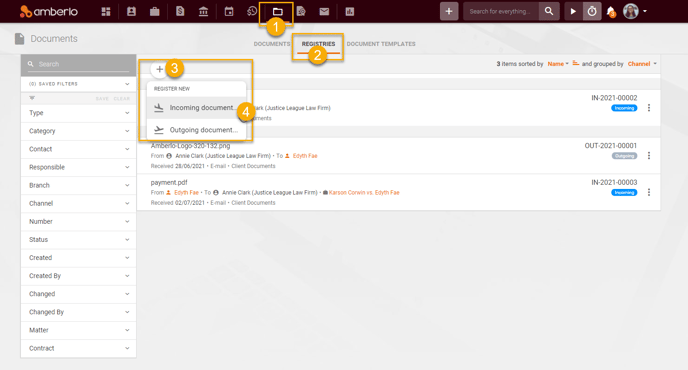Expand the Number filter

pos(79,222)
